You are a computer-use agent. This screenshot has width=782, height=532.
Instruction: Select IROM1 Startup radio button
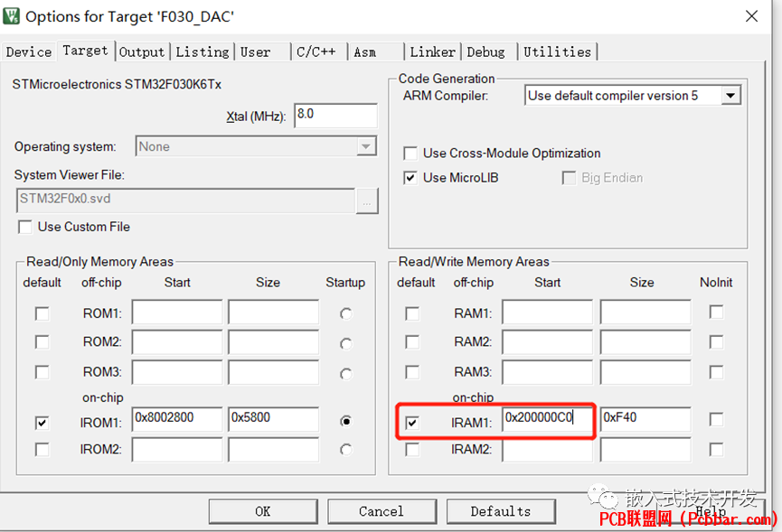pos(345,422)
